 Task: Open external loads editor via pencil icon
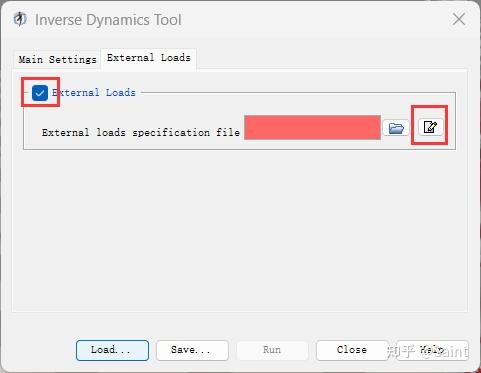pos(430,127)
